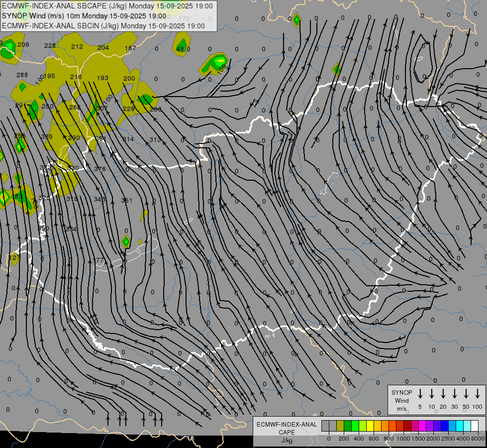Click the wind legend arrow above 100
Image resolution: width=487 pixels, height=448 pixels.
pos(478,394)
